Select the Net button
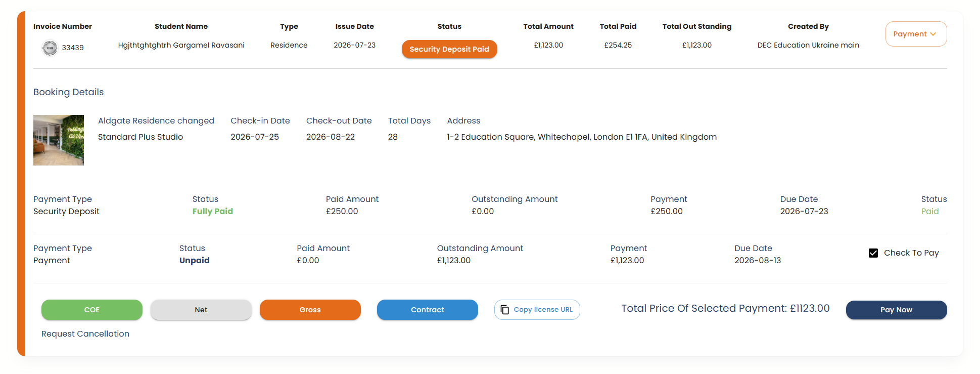 pyautogui.click(x=201, y=310)
